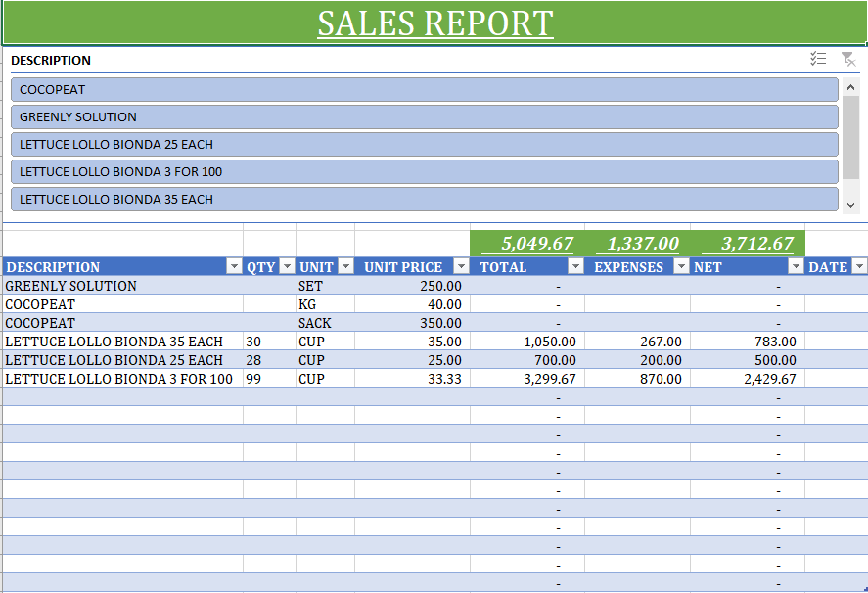Select the LETTUCE LOLLO BIONDA 3 FOR 100 slicer button
Viewport: 868px width, 593px height.
[425, 172]
